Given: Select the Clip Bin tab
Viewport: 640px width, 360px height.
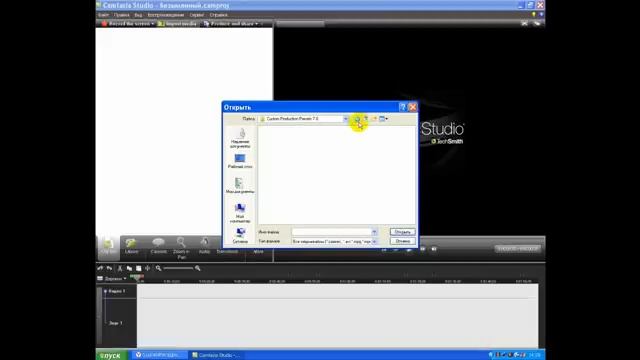Looking at the screenshot, I should click(109, 247).
